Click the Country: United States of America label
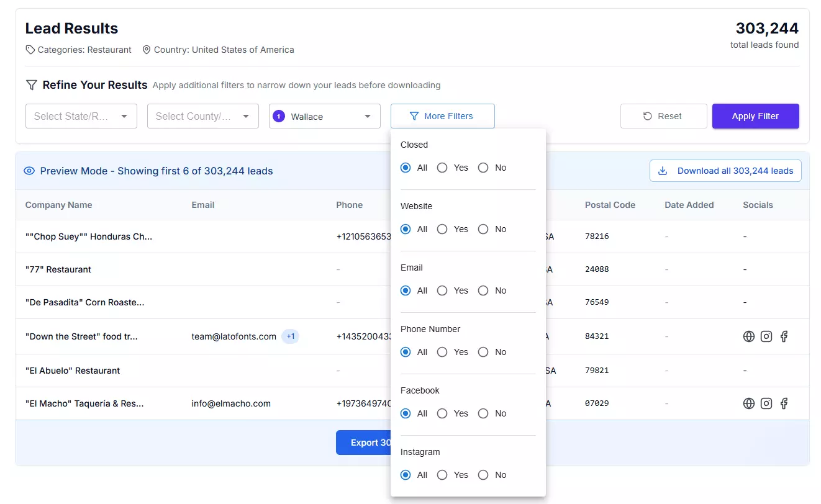 tap(224, 50)
